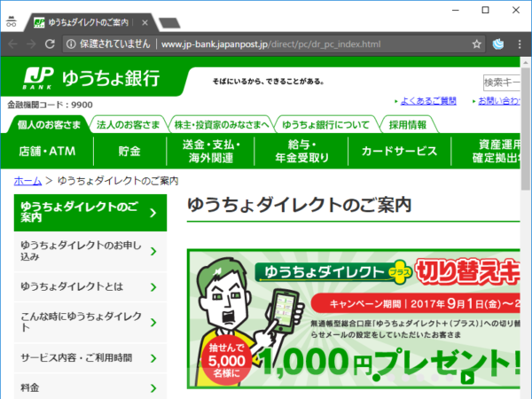This screenshot has height=399, width=532.
Task: Click the extension icon beside bookmark star
Action: (x=498, y=43)
